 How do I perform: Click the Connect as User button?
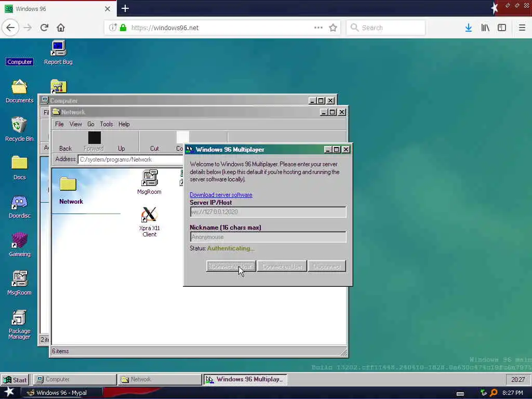[x=282, y=267]
